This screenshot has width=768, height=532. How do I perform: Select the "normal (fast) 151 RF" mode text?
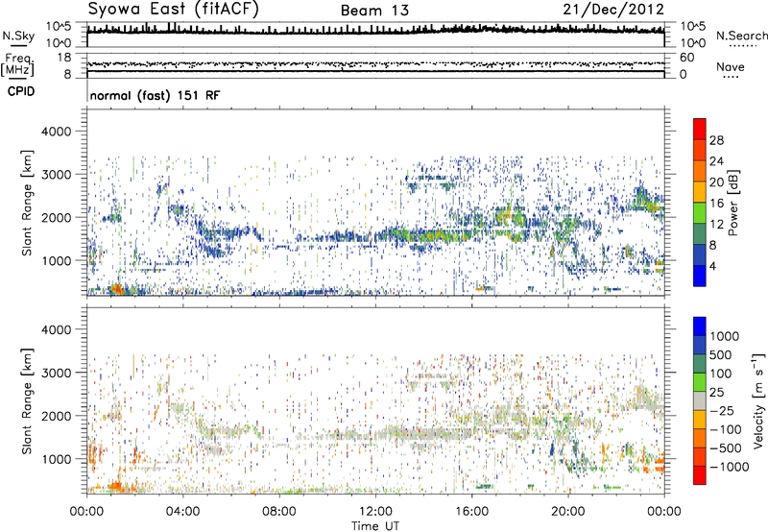(156, 95)
